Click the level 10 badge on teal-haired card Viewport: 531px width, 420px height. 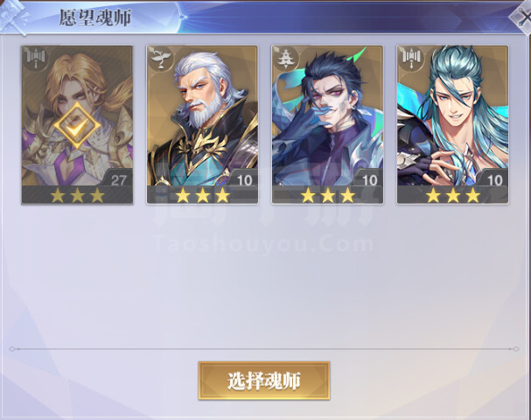pos(493,178)
